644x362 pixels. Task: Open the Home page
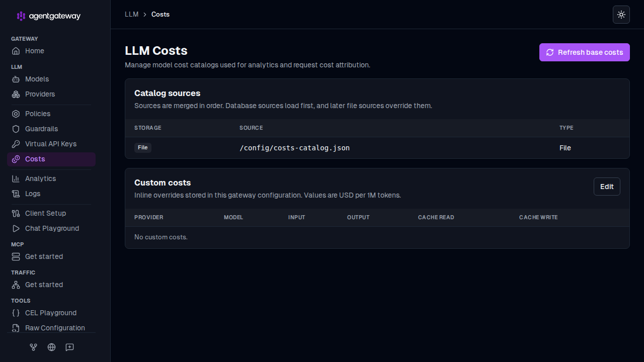coord(51,51)
